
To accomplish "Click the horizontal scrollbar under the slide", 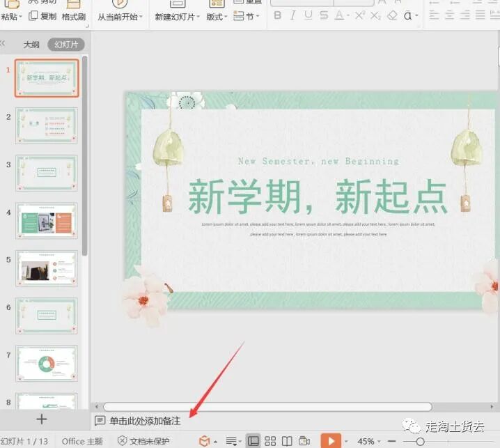I will (x=267, y=406).
